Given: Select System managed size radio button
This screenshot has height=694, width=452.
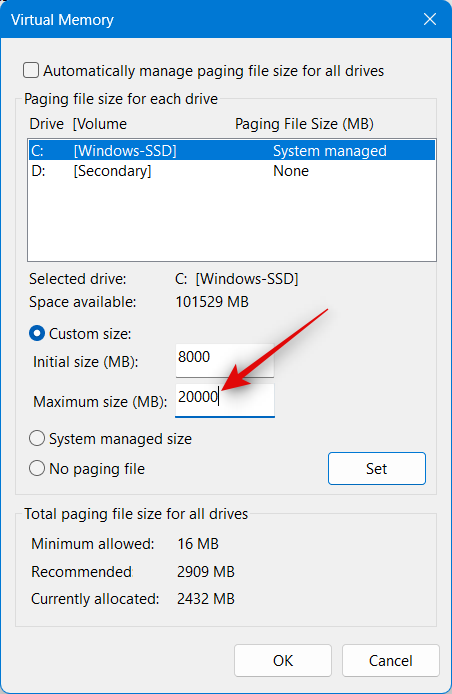Looking at the screenshot, I should [x=37, y=439].
